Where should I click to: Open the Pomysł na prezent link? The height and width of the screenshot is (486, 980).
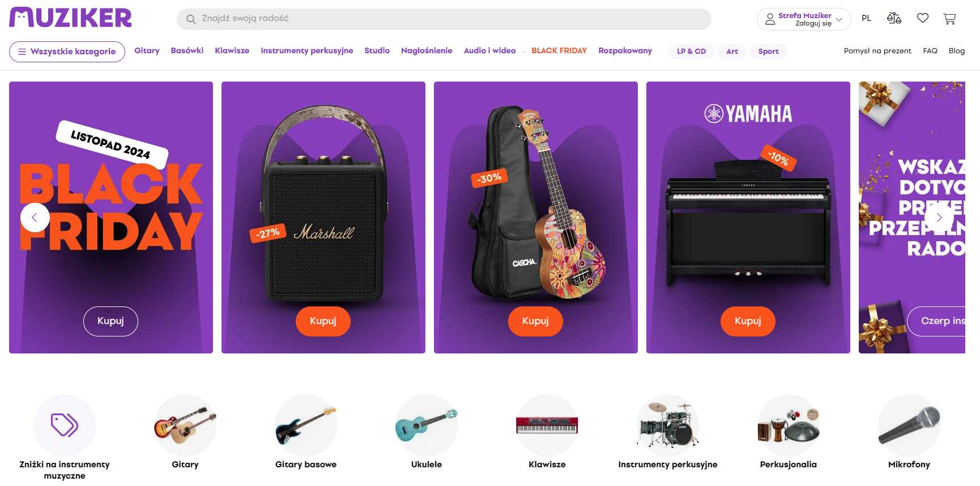coord(877,51)
